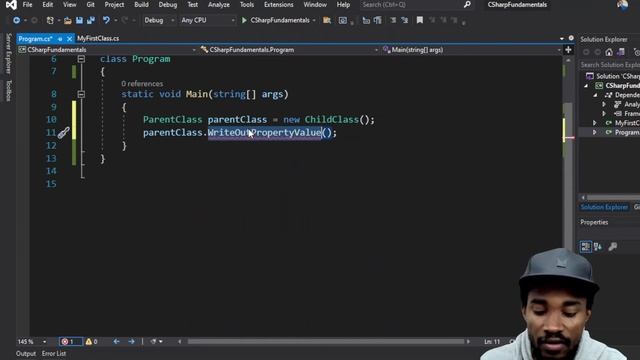This screenshot has width=640, height=360.
Task: Open the CSharpFundamentals project navigation dropdown
Action: pyautogui.click(x=107, y=50)
